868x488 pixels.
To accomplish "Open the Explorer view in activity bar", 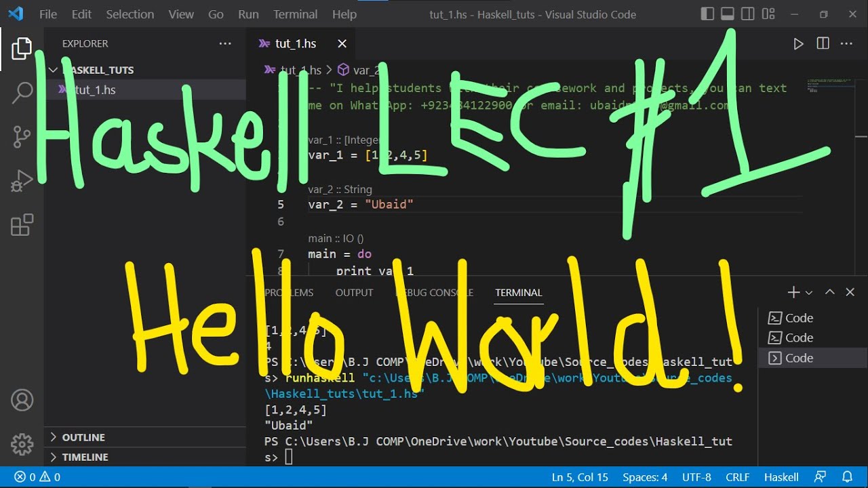I will pyautogui.click(x=22, y=49).
